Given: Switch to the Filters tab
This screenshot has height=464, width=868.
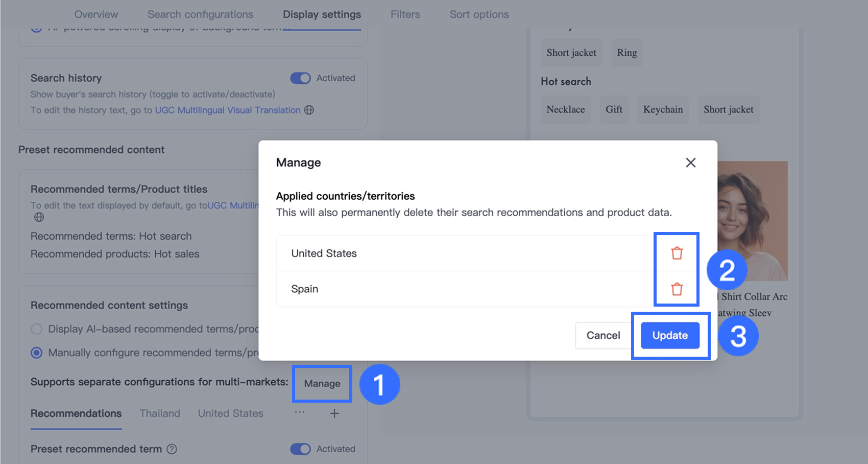Looking at the screenshot, I should (405, 14).
